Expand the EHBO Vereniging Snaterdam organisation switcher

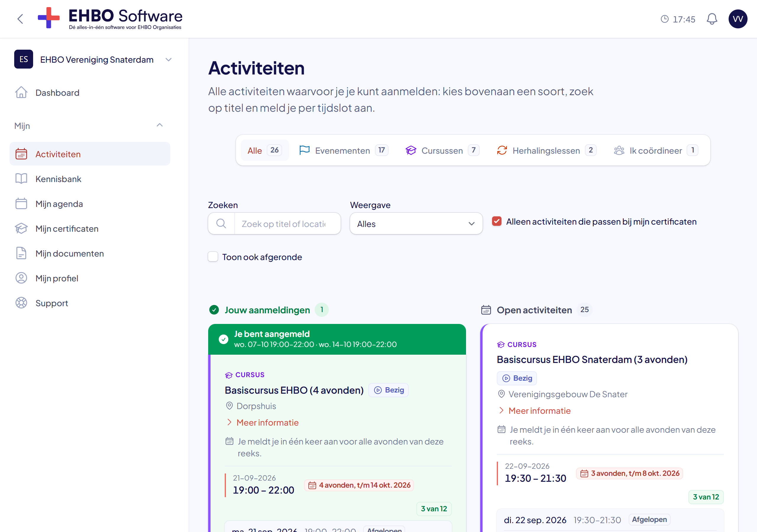[x=93, y=59]
